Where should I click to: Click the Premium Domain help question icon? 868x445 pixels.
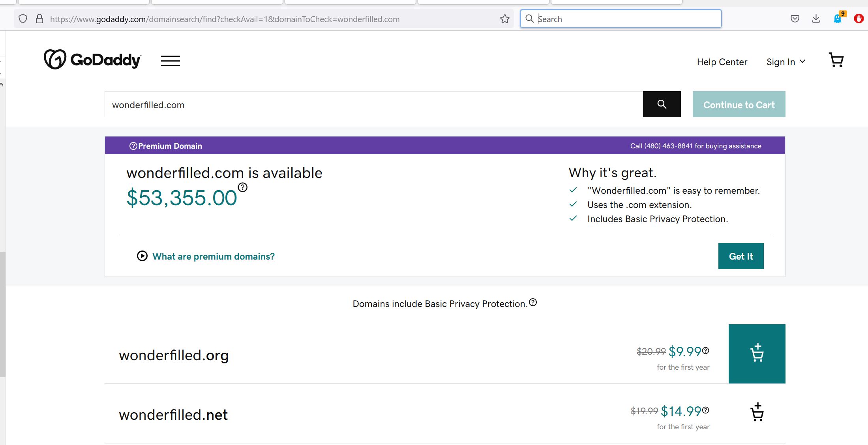click(133, 146)
